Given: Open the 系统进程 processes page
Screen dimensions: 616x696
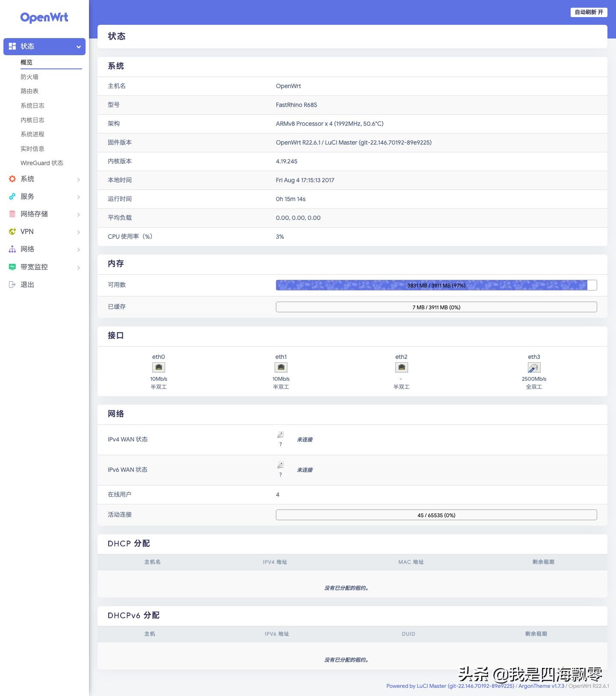Looking at the screenshot, I should pos(33,134).
